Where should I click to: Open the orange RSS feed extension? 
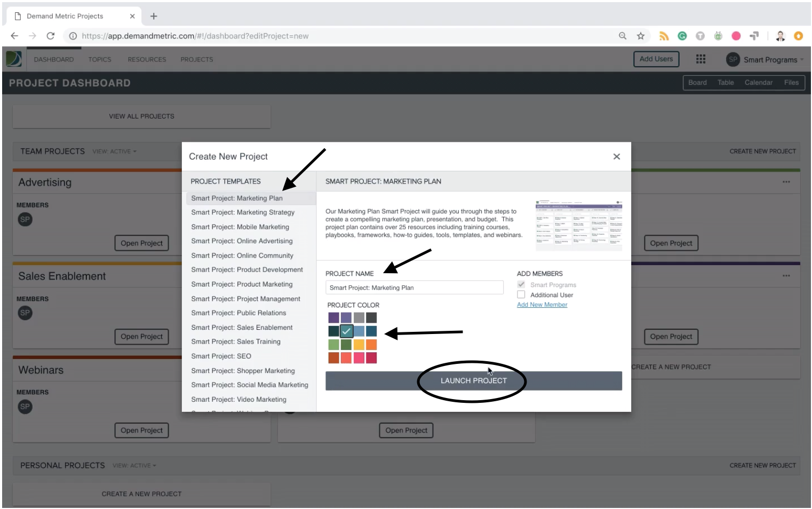click(x=664, y=36)
